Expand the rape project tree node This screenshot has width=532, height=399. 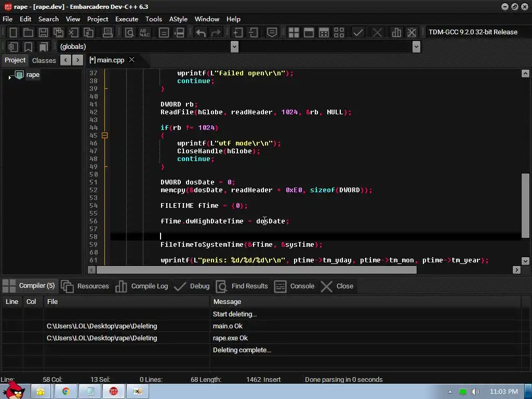coord(9,77)
